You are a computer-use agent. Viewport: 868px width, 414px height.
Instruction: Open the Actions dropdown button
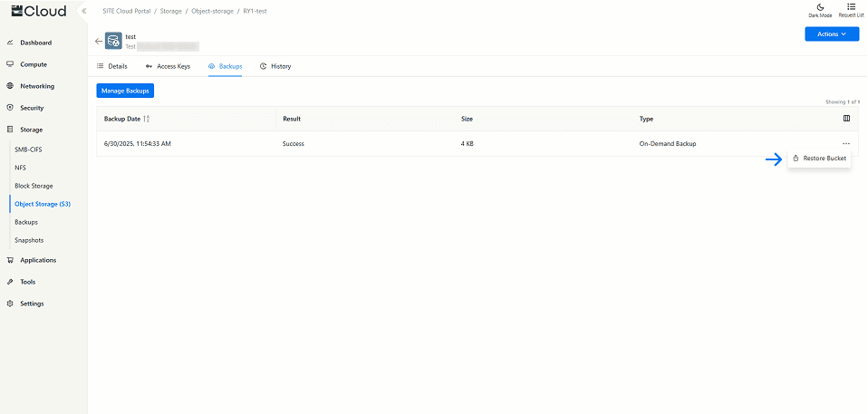click(x=832, y=34)
